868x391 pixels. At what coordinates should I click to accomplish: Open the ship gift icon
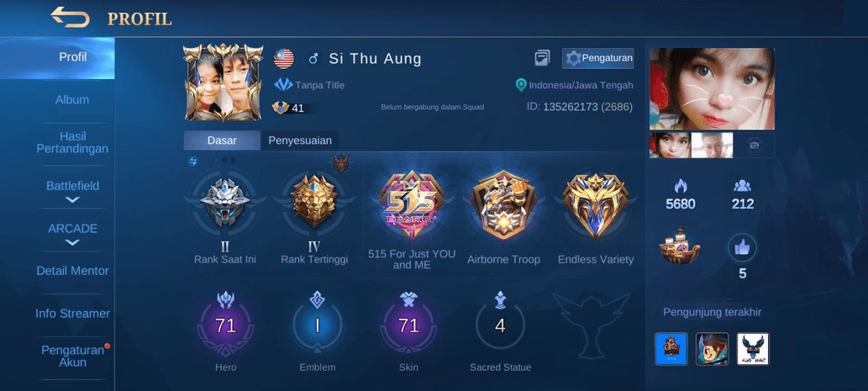click(680, 245)
